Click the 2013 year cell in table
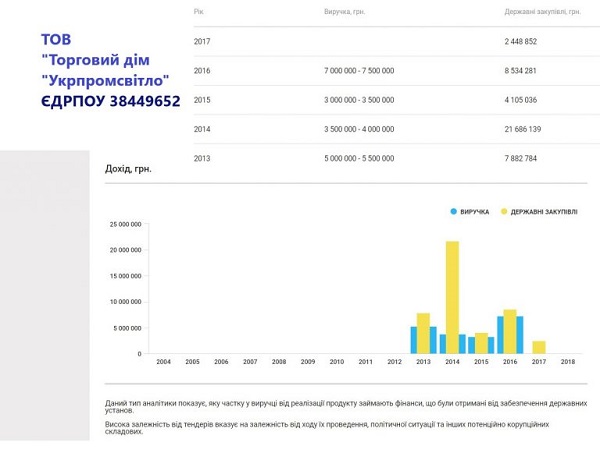 pos(202,158)
